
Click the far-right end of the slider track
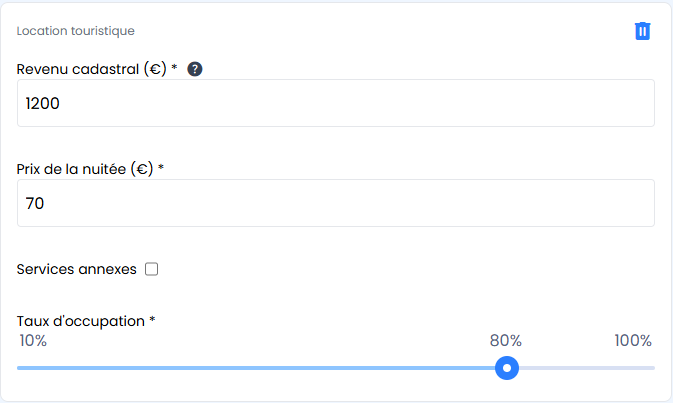tap(652, 368)
